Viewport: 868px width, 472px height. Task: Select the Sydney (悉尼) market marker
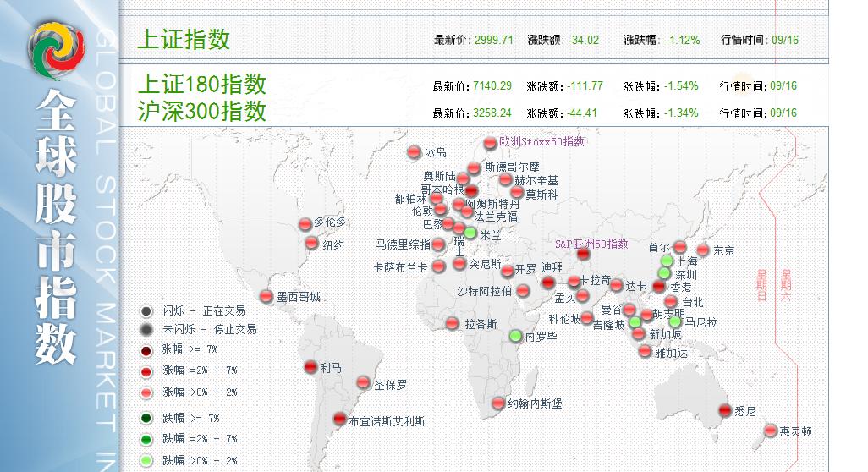pyautogui.click(x=725, y=411)
